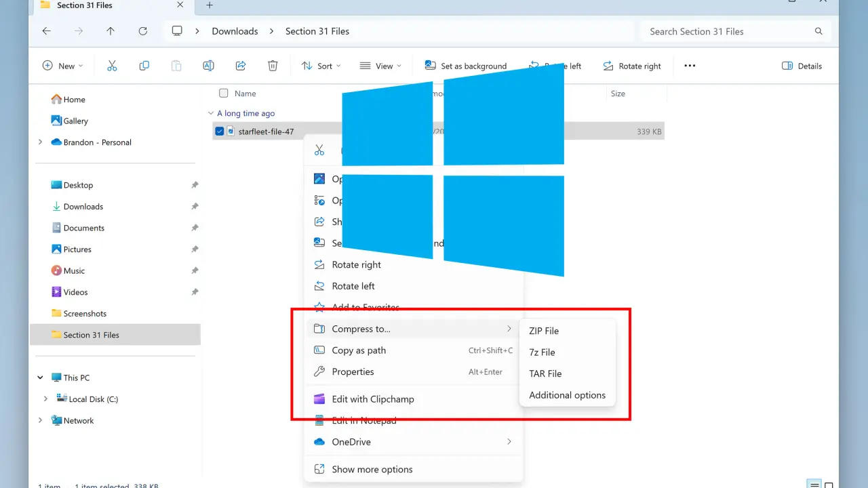This screenshot has width=868, height=488.
Task: Go up one folder level
Action: point(111,31)
